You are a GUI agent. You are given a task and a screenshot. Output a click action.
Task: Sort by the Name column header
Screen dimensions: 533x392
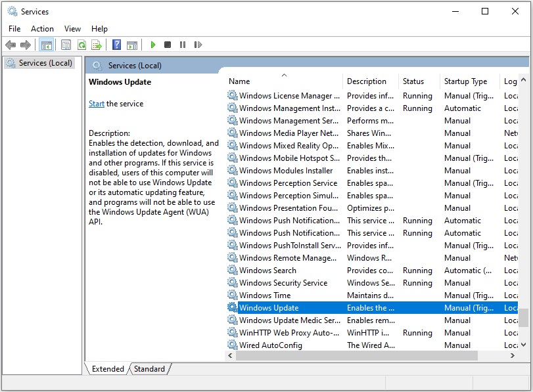tap(285, 81)
